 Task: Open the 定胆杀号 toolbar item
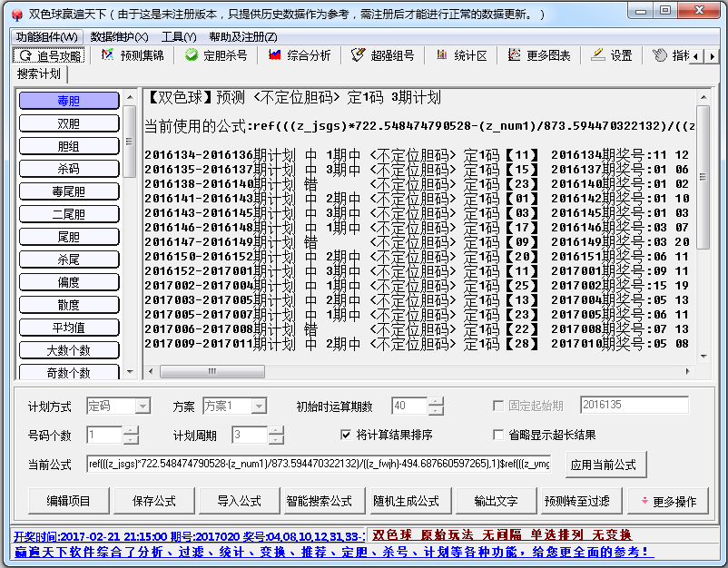(216, 55)
